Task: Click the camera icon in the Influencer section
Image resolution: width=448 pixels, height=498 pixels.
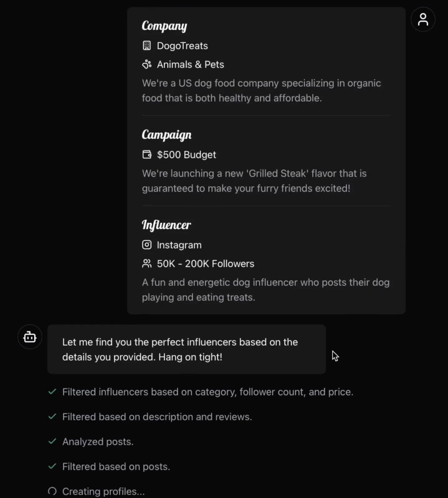Action: 147,245
